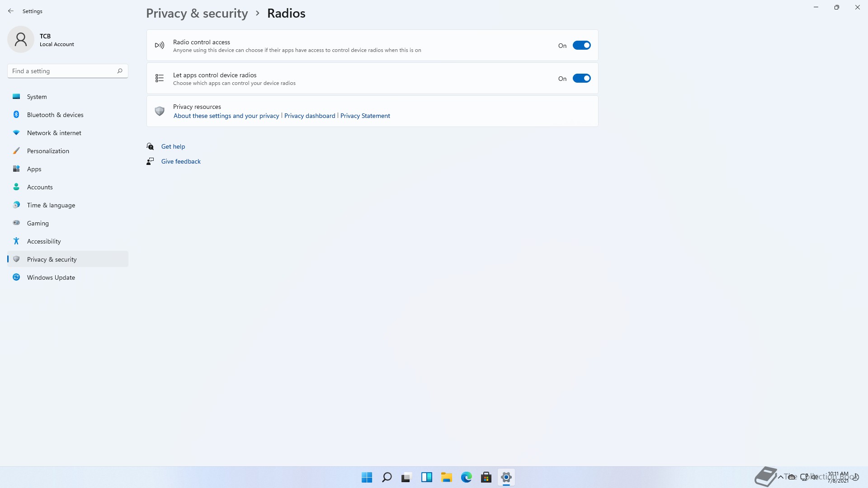Viewport: 868px width, 488px height.
Task: Open Windows Update page
Action: [x=68, y=277]
